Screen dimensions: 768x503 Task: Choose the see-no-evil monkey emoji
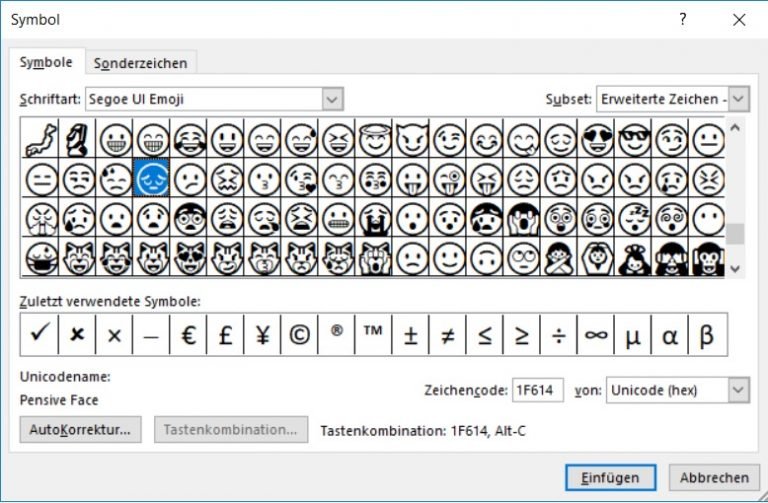point(672,257)
